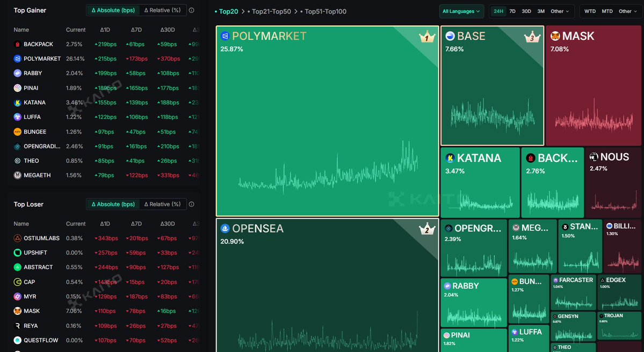Open the Top Gainer info icon

click(x=191, y=10)
